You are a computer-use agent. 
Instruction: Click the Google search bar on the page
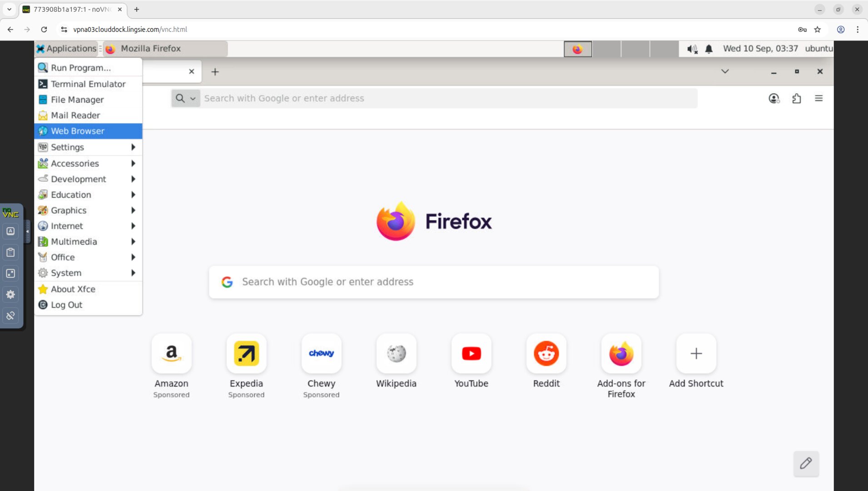[x=433, y=282]
